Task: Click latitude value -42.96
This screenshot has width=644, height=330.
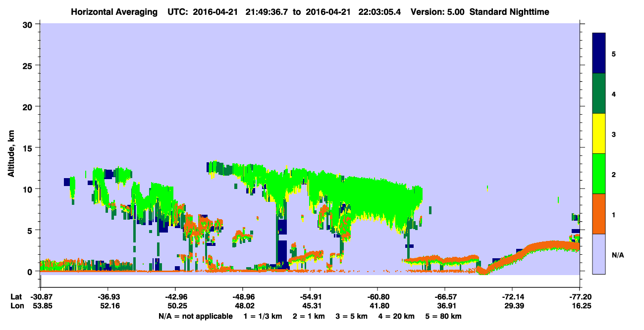Action: pos(175,297)
